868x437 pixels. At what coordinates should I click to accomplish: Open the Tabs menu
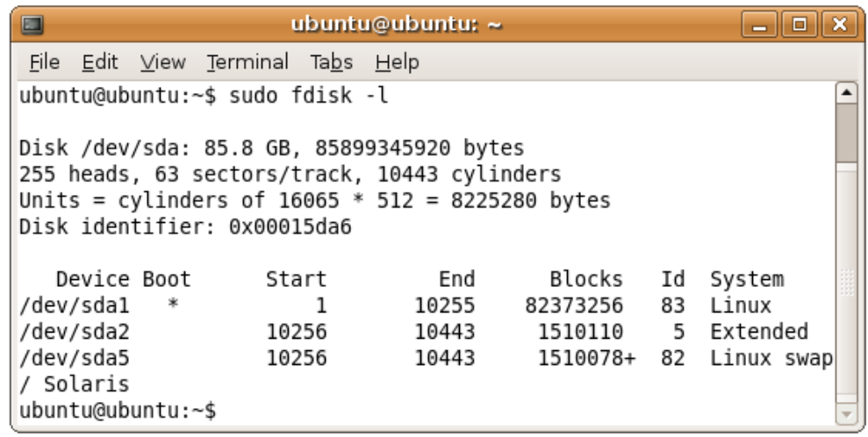tap(331, 62)
